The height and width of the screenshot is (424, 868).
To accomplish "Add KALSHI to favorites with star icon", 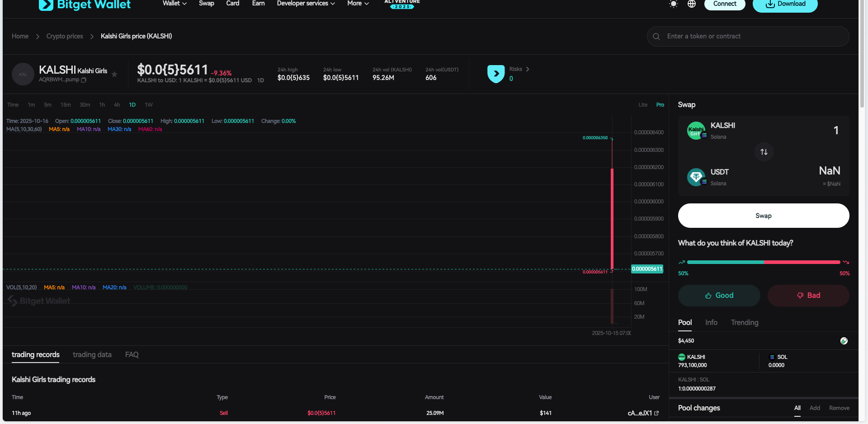I will coord(114,75).
